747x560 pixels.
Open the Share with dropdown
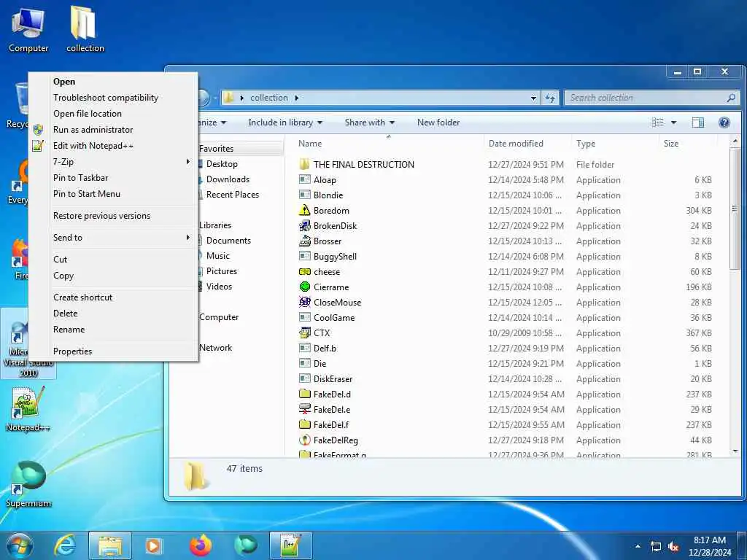pyautogui.click(x=370, y=122)
